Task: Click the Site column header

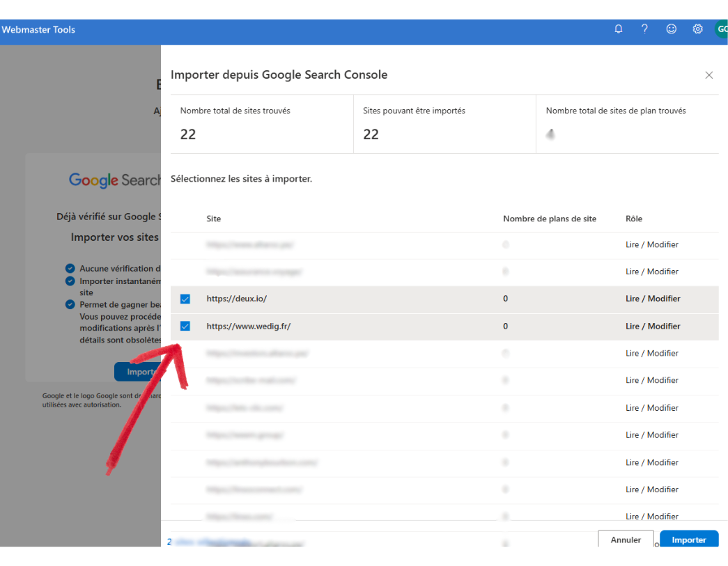Action: pos(214,219)
